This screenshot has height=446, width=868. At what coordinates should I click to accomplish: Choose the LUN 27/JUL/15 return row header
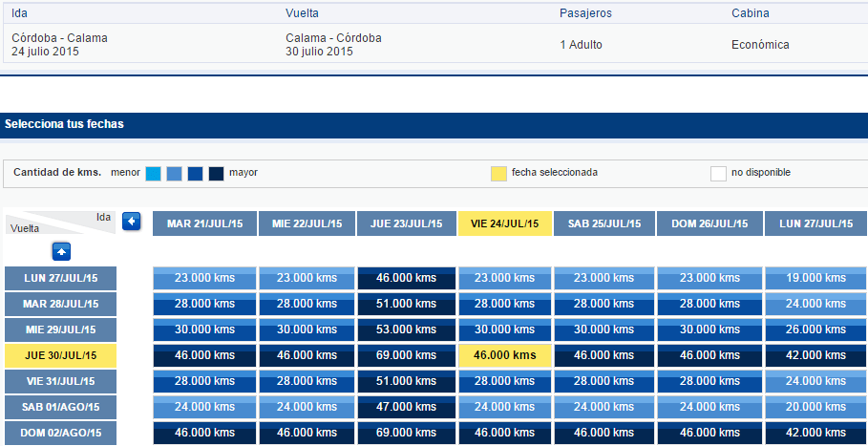[61, 278]
